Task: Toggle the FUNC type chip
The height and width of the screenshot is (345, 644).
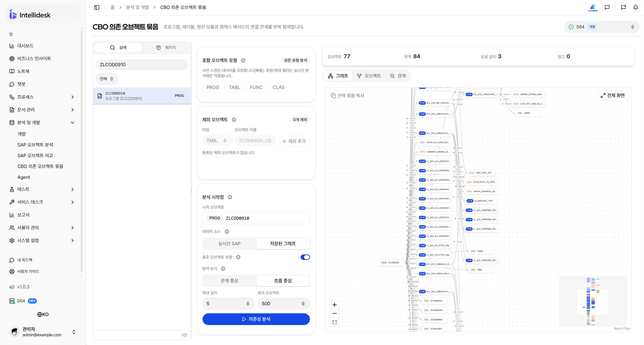Action: 256,87
